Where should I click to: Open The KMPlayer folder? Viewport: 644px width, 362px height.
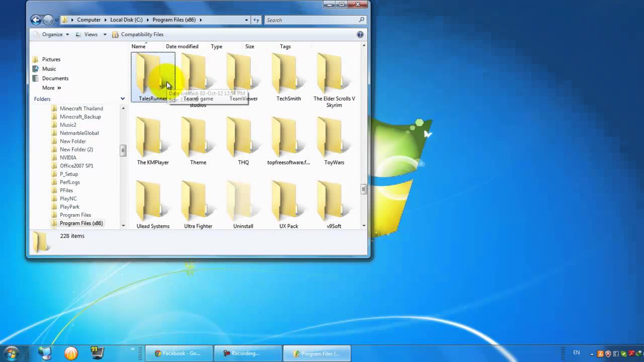153,141
